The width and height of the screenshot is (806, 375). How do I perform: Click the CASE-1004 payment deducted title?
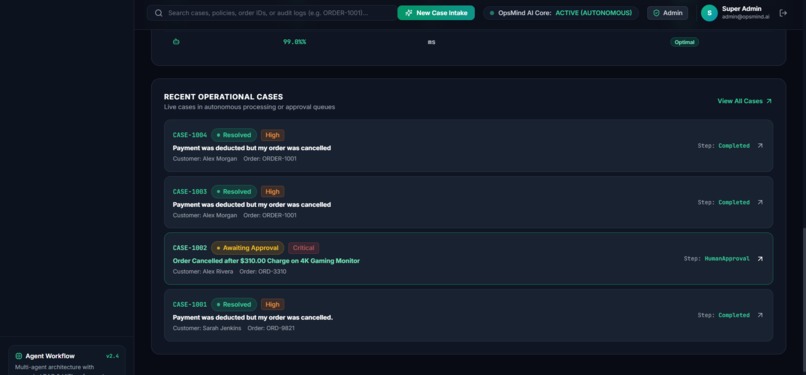[x=252, y=148]
